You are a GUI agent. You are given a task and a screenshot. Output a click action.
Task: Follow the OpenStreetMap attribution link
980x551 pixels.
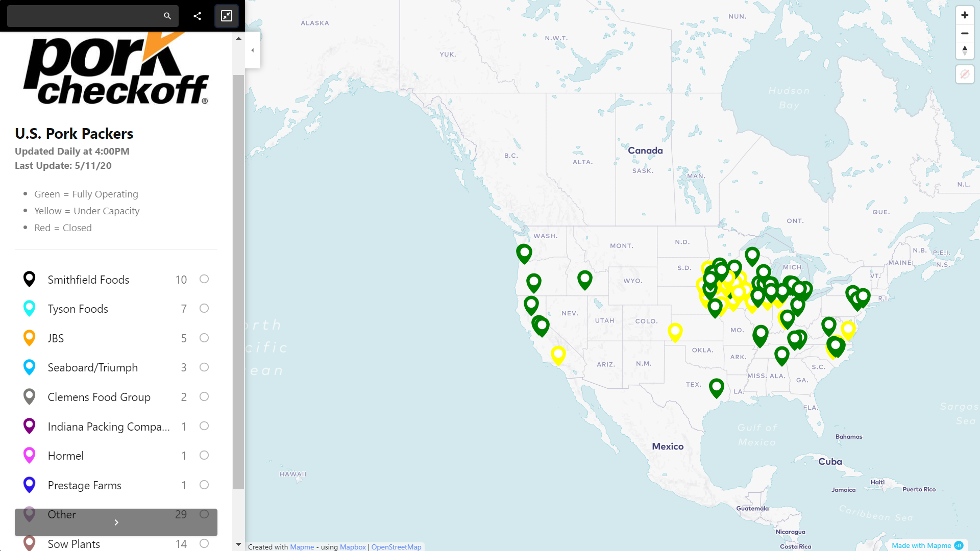[x=396, y=547]
